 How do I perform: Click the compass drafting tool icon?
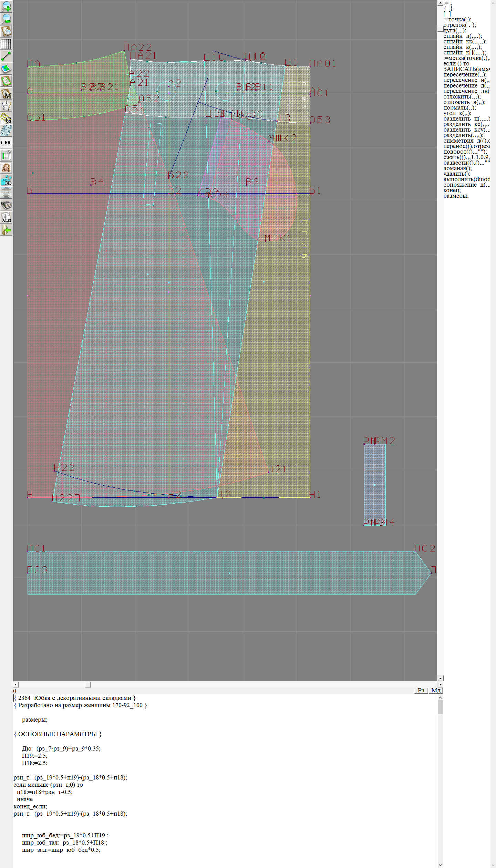click(x=6, y=106)
